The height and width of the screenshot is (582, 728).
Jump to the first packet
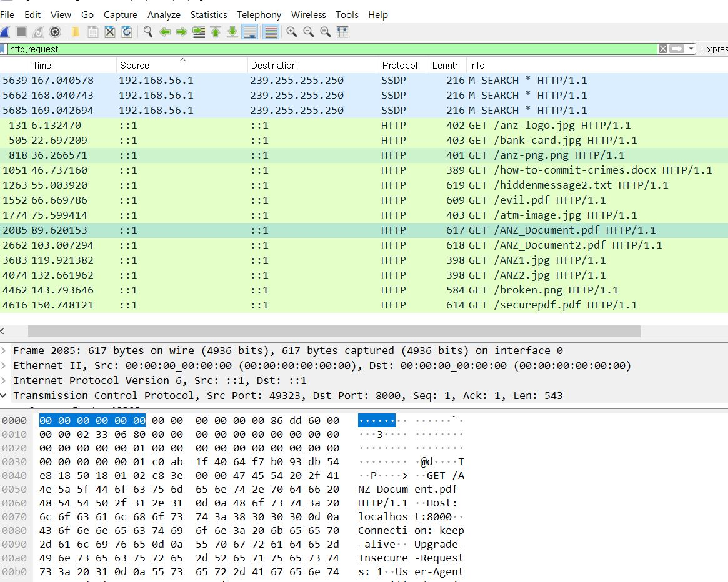216,32
